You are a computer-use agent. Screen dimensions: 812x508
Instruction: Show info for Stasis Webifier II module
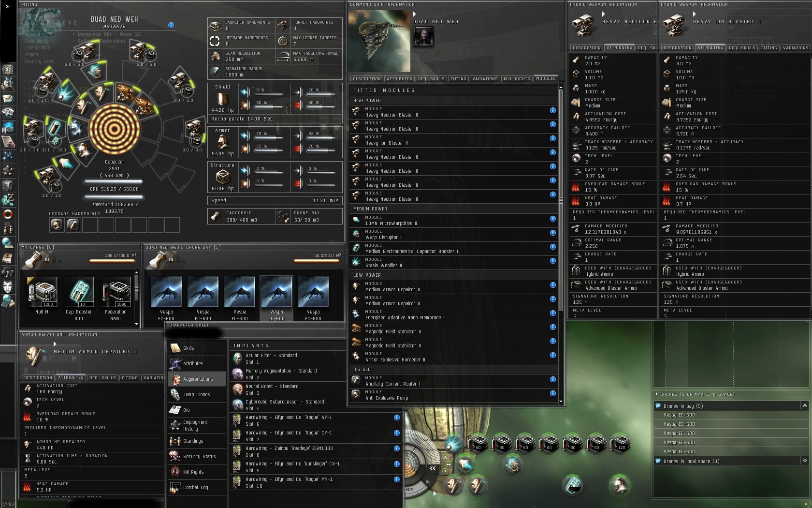click(552, 260)
